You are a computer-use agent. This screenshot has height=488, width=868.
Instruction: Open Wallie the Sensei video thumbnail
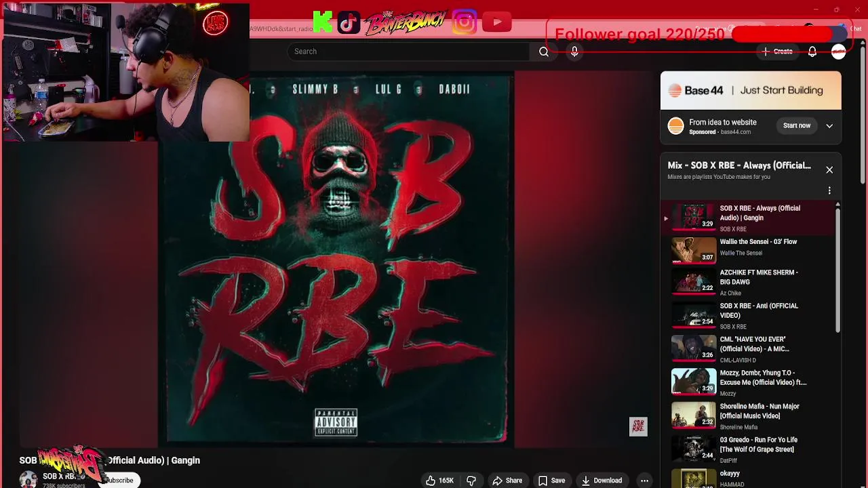[694, 249]
